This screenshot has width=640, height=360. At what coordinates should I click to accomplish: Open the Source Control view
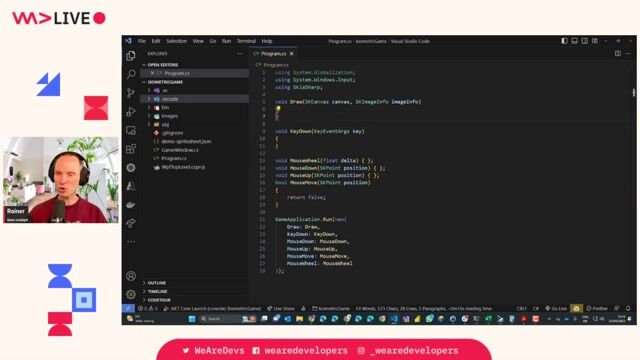(131, 93)
